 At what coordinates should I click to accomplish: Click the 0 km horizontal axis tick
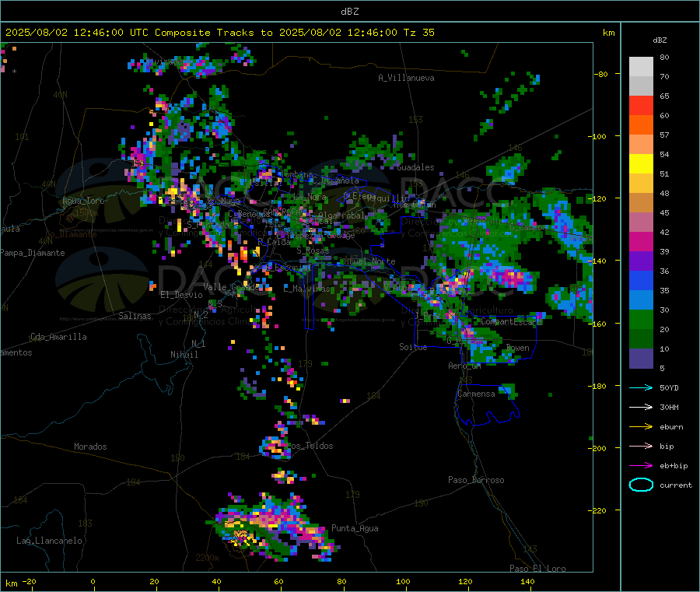93,581
